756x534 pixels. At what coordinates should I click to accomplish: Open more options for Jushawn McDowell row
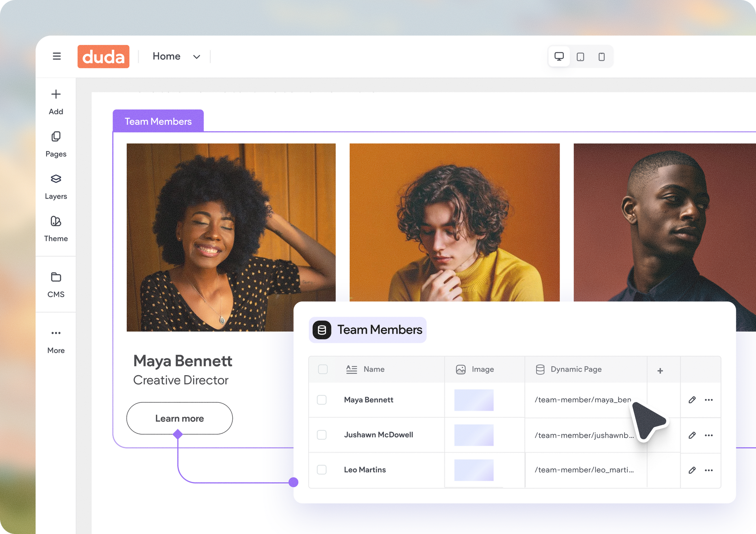[709, 435]
